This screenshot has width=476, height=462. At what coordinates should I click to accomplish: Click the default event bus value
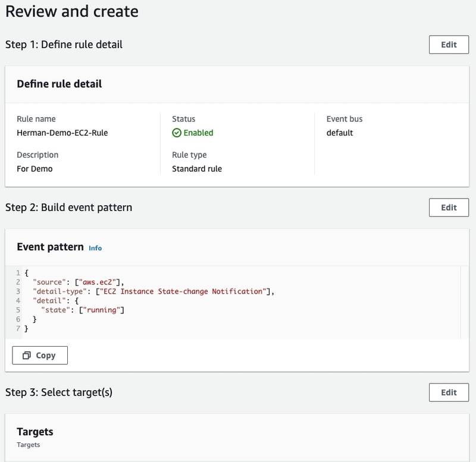(340, 133)
